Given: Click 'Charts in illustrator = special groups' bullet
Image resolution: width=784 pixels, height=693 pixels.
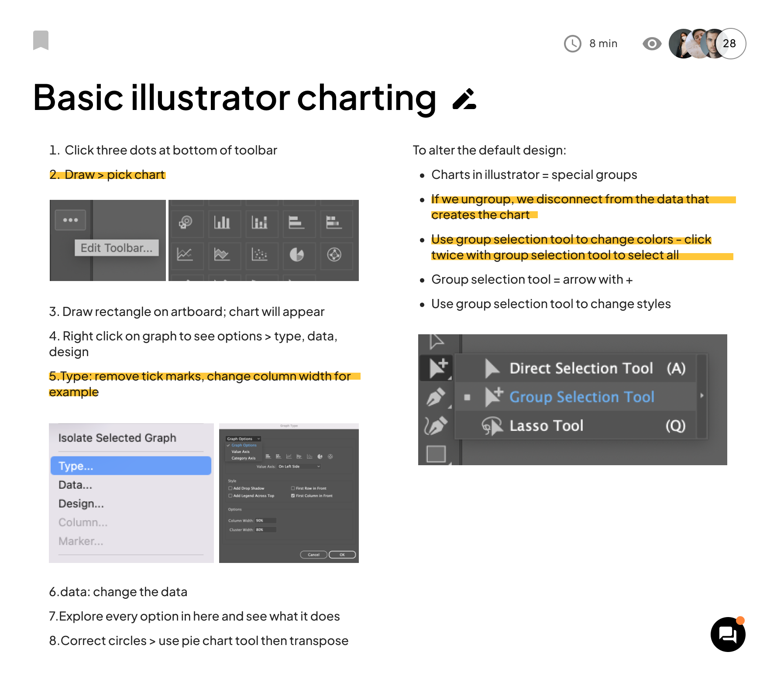Looking at the screenshot, I should [x=534, y=175].
